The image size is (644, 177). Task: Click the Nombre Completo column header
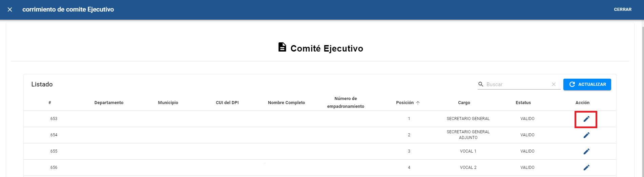pyautogui.click(x=286, y=103)
